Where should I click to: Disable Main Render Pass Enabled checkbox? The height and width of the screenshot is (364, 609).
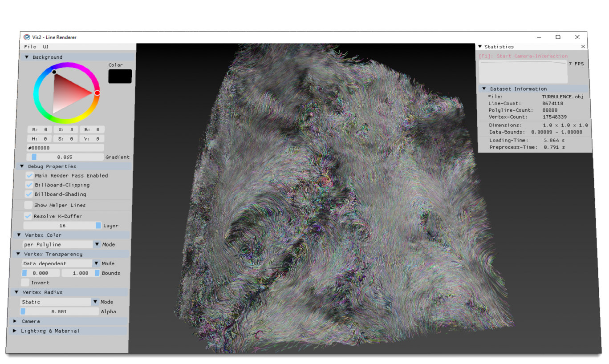click(x=29, y=176)
